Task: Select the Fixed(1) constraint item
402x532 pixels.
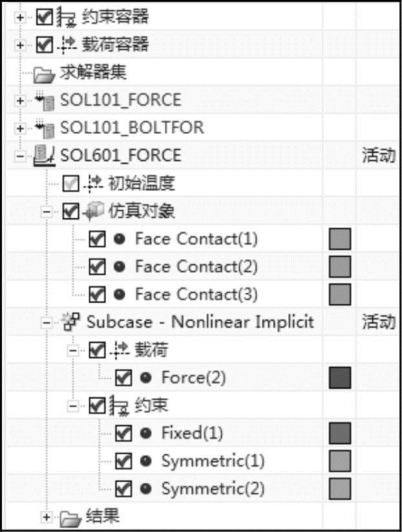Action: tap(191, 433)
